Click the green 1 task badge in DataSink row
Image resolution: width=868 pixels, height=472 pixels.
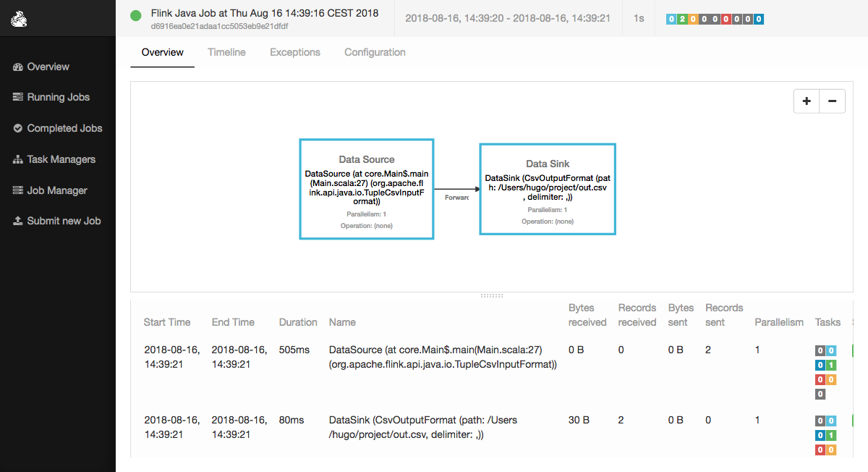[831, 435]
